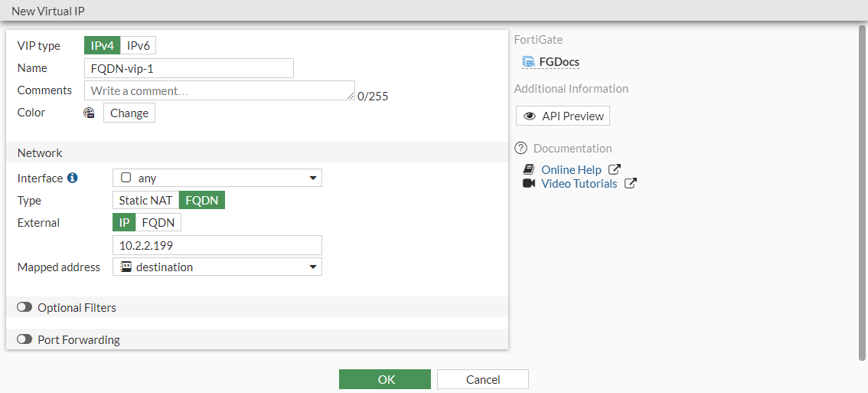
Task: Click the Change color button
Action: tap(129, 113)
